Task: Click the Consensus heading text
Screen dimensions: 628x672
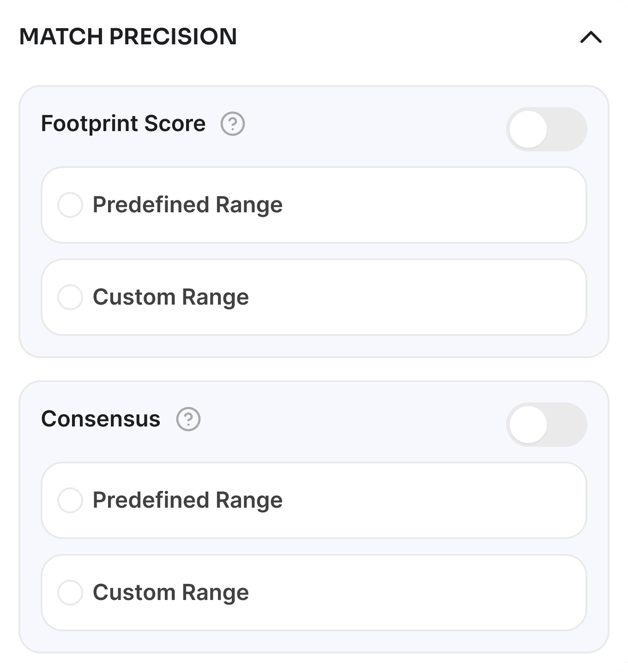Action: 101,419
